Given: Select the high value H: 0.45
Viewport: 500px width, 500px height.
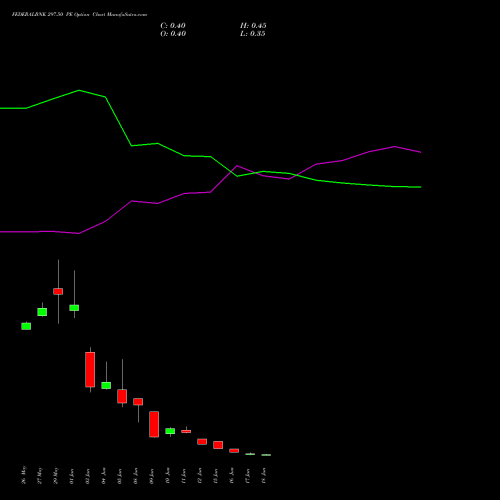Looking at the screenshot, I should 253,26.
